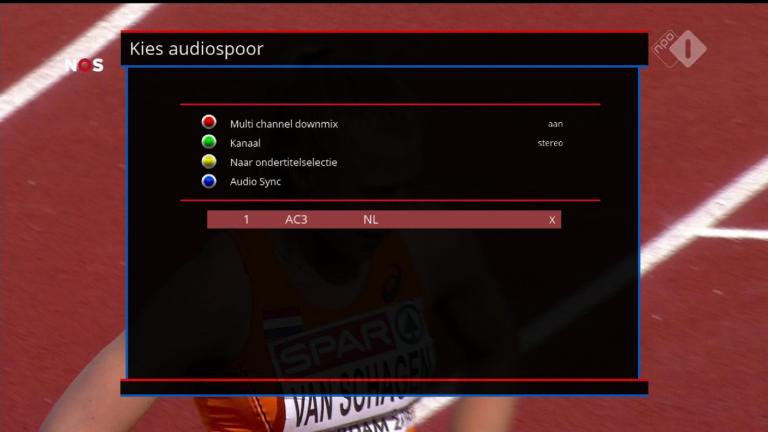The width and height of the screenshot is (768, 432).
Task: Select the Kanaal option label
Action: pyautogui.click(x=245, y=143)
